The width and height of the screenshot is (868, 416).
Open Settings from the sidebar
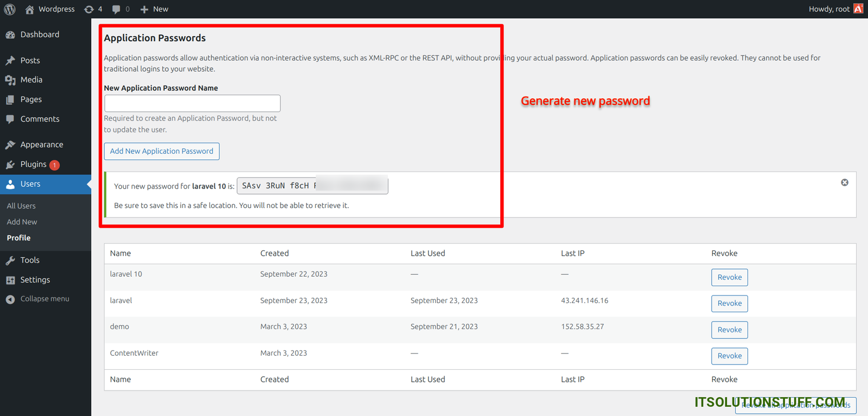coord(35,280)
